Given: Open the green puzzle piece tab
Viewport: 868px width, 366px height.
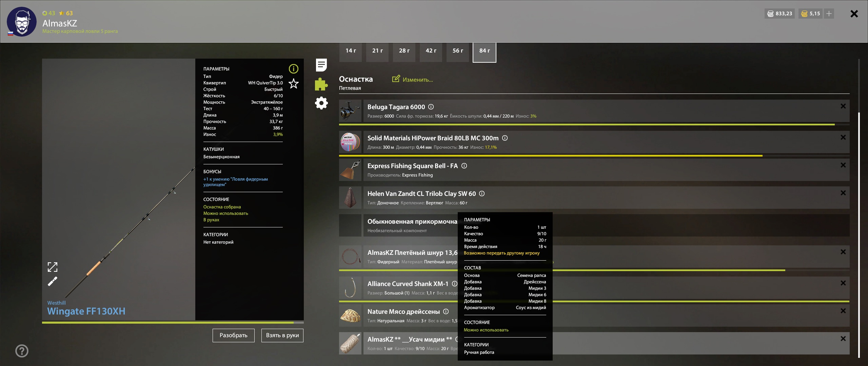Looking at the screenshot, I should [321, 84].
